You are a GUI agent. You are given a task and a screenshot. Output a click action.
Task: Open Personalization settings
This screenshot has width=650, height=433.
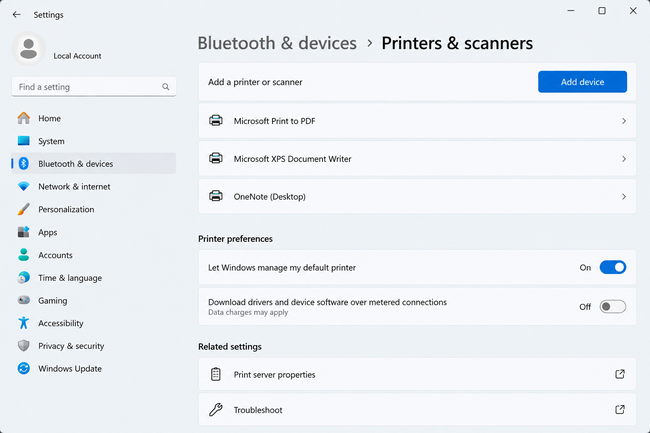pyautogui.click(x=94, y=209)
